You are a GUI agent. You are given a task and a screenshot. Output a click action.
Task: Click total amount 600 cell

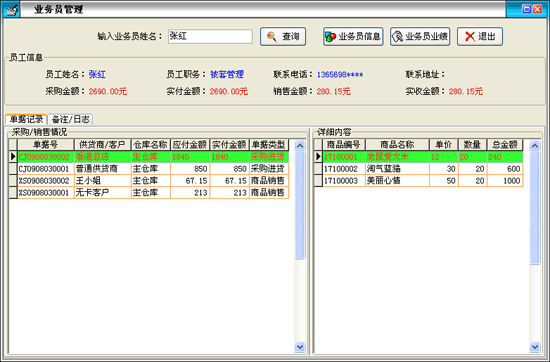[505, 169]
